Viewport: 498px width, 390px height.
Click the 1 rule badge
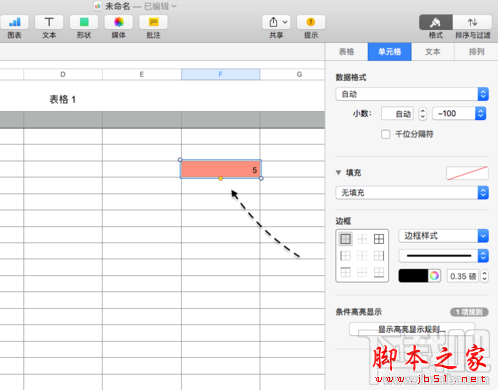click(469, 312)
